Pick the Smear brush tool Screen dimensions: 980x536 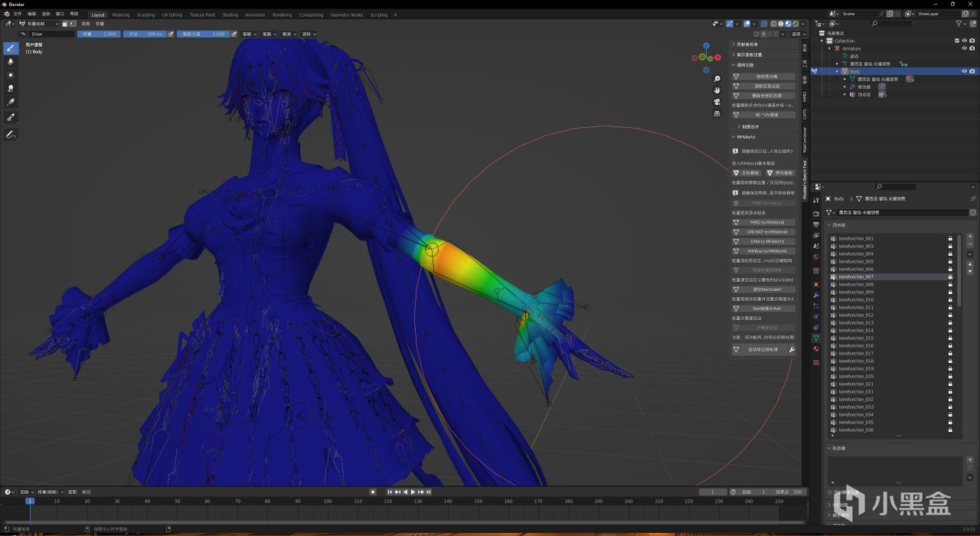coord(11,88)
